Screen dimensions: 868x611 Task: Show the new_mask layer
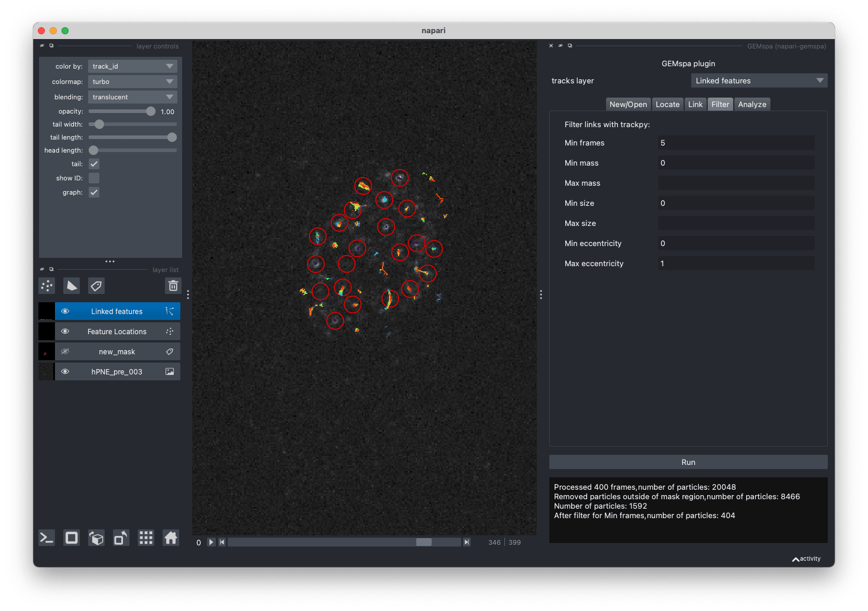click(x=65, y=351)
